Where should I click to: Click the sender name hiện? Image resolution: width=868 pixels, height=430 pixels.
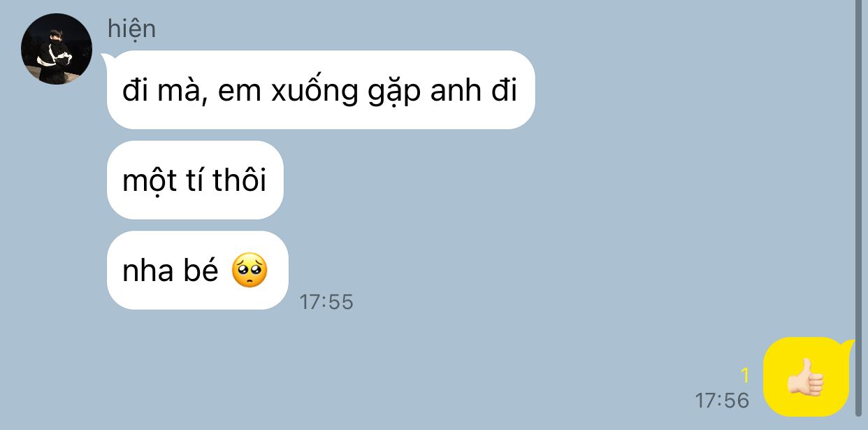[131, 29]
